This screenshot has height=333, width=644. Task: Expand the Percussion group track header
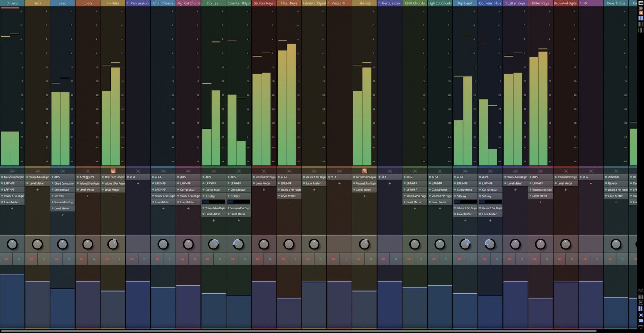[127, 3]
